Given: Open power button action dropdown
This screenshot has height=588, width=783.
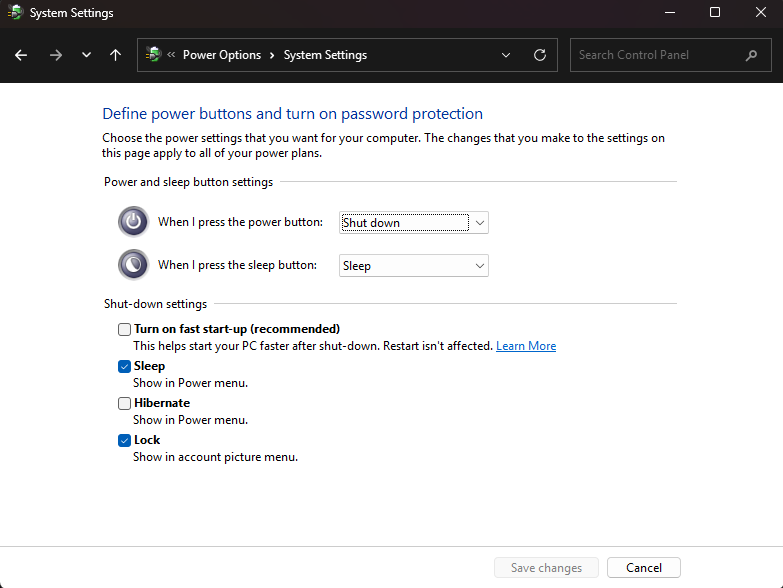Looking at the screenshot, I should pyautogui.click(x=413, y=223).
